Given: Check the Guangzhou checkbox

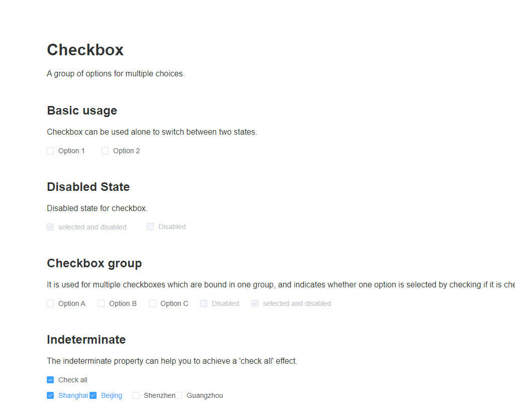Looking at the screenshot, I should point(179,395).
